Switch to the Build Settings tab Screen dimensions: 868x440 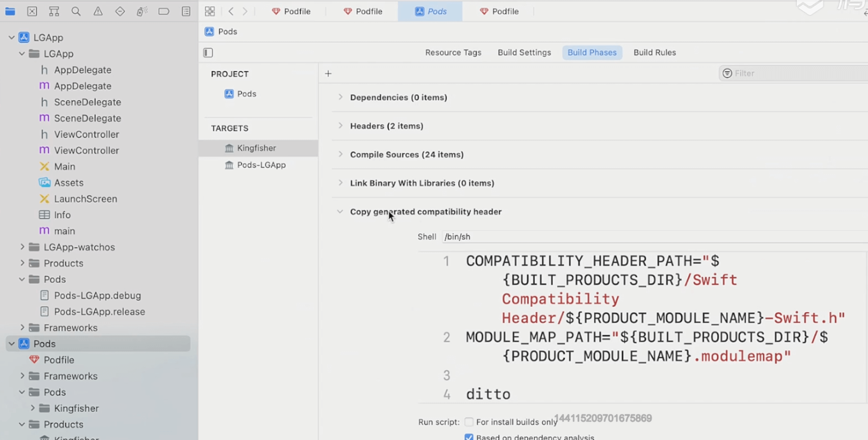click(524, 53)
